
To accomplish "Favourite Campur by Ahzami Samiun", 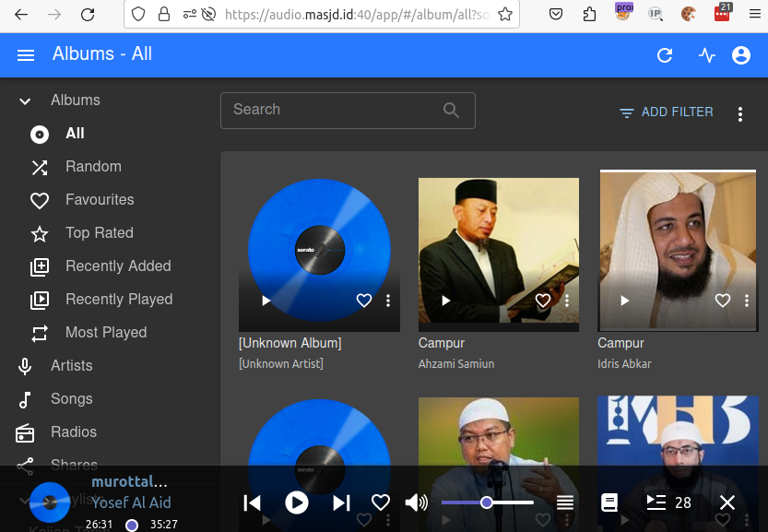I will 543,301.
